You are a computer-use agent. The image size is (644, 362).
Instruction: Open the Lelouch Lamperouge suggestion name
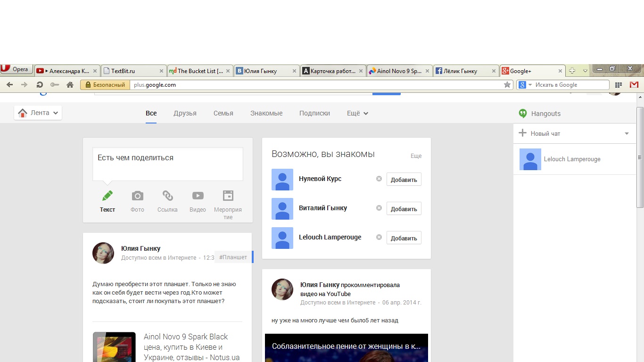coord(330,237)
